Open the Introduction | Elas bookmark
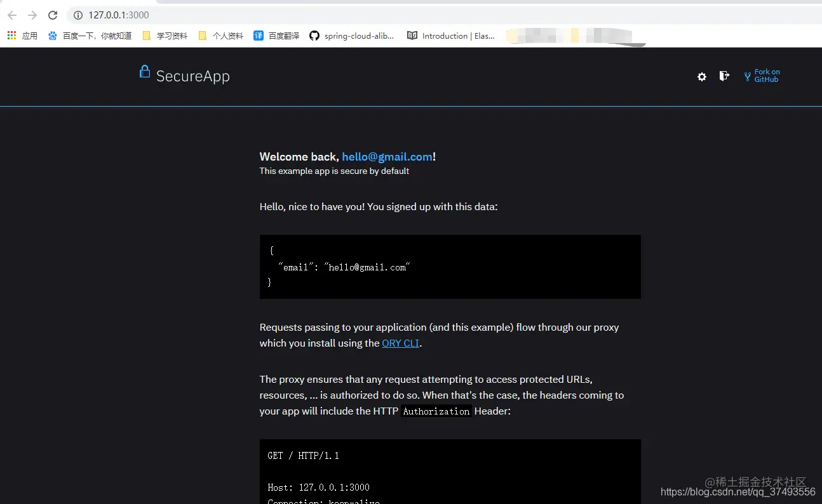 tap(451, 36)
